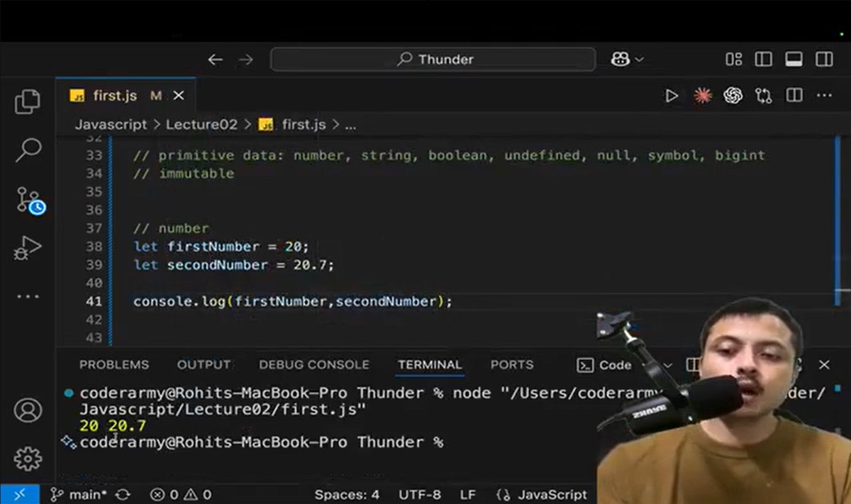Image resolution: width=851 pixels, height=504 pixels.
Task: Open Run and Debug view
Action: pos(28,249)
